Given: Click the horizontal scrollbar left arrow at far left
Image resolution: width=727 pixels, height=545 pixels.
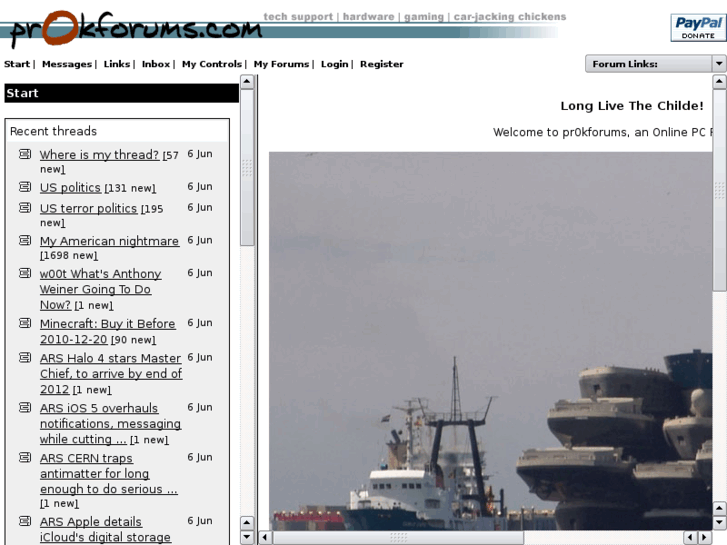Looking at the screenshot, I should 265,538.
